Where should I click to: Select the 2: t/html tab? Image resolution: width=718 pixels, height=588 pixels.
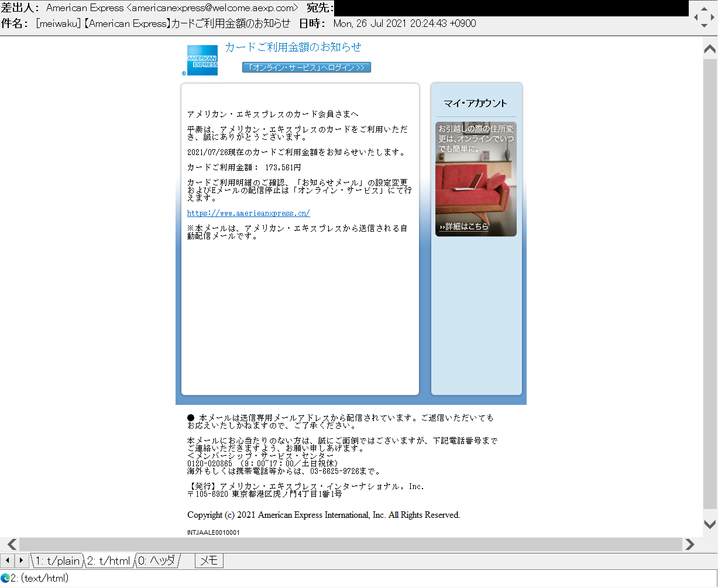point(109,561)
